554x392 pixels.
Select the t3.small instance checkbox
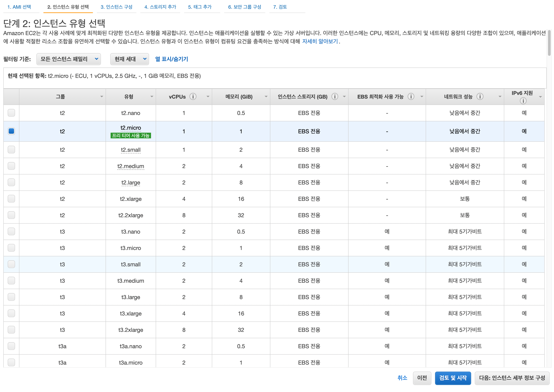pos(11,264)
